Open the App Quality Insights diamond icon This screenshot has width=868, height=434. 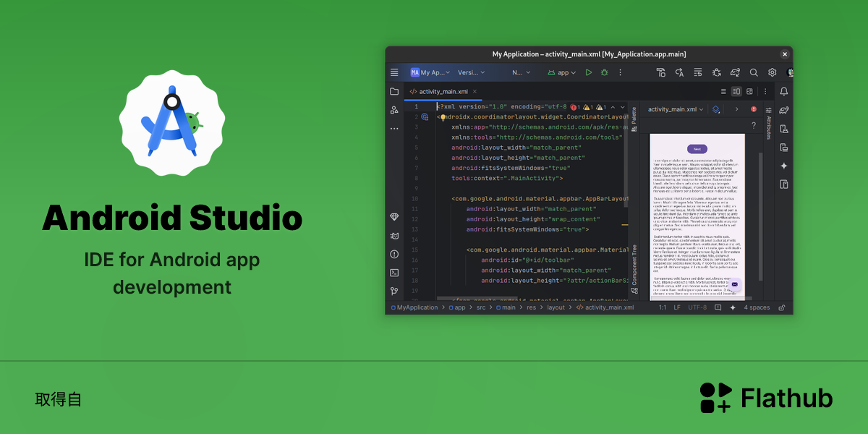394,217
